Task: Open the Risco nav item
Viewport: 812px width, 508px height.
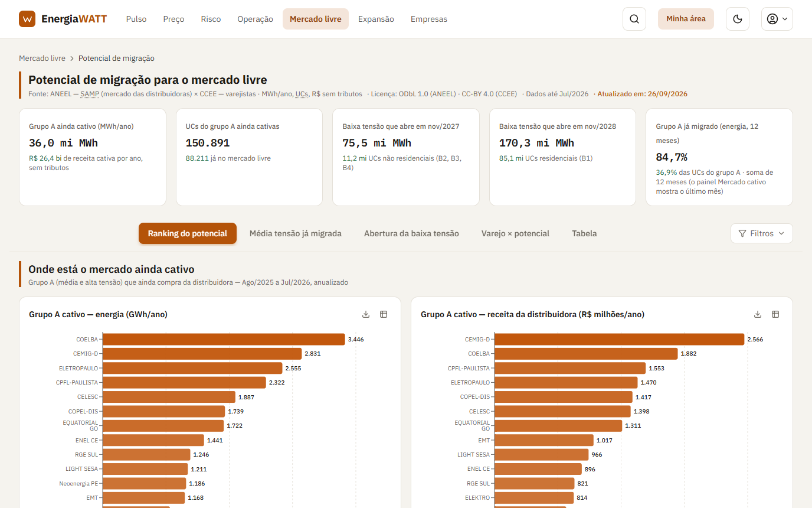Action: click(211, 19)
